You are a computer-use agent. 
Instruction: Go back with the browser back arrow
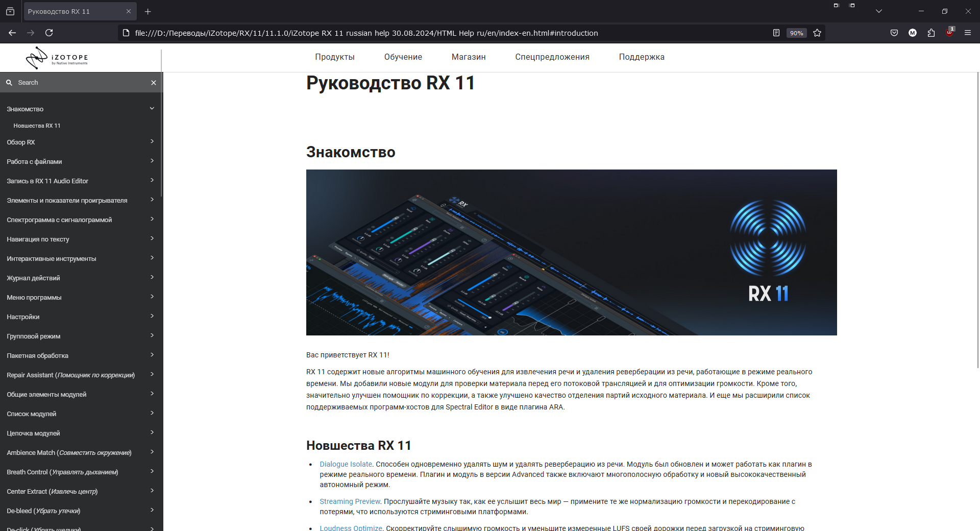click(12, 33)
